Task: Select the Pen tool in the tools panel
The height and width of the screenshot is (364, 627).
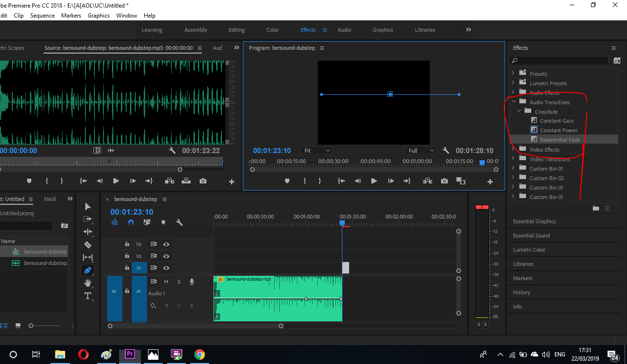Action: click(x=88, y=270)
